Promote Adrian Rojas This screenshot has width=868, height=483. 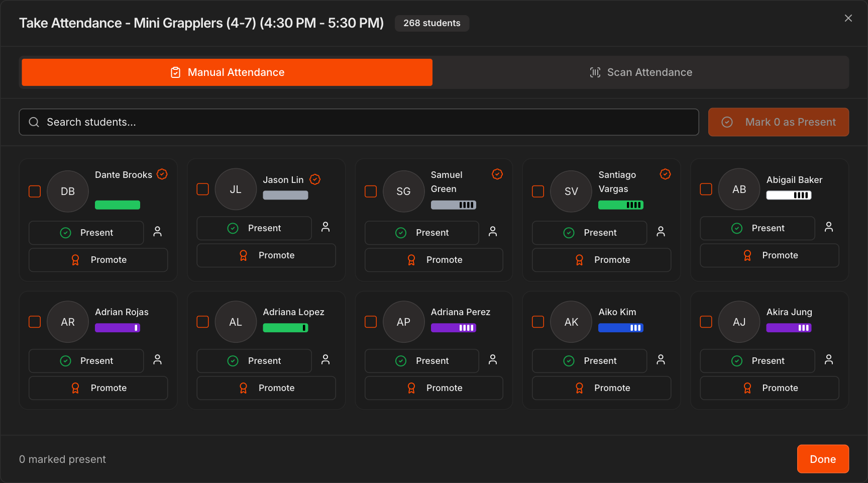point(98,388)
